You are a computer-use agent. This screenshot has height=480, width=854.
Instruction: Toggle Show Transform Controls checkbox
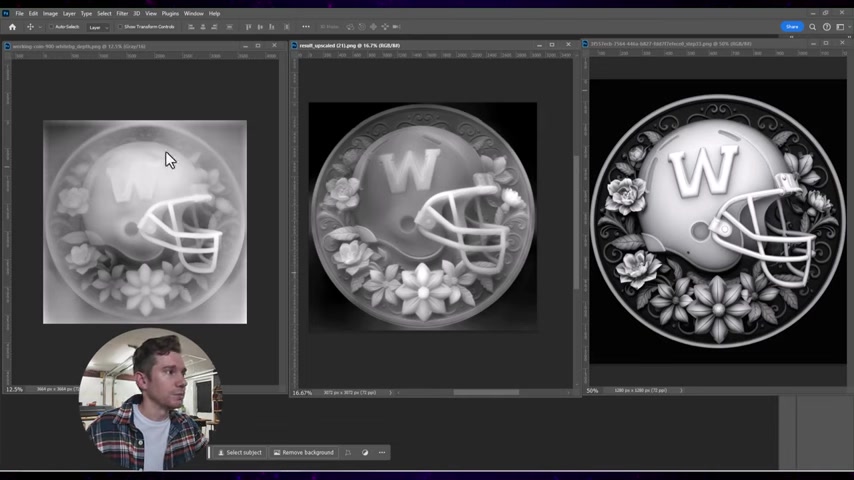[x=121, y=27]
